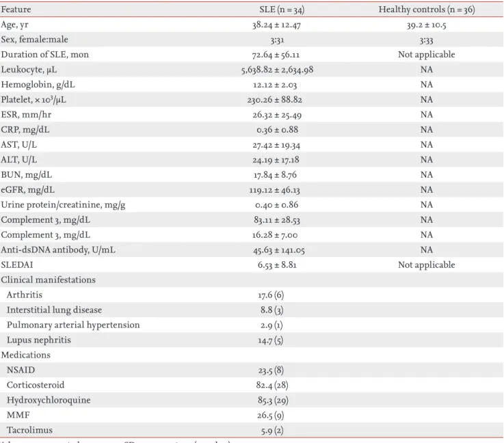Click the 'AST, U/L' row label
Screen dimensions: 504x443
pyautogui.click(x=18, y=145)
